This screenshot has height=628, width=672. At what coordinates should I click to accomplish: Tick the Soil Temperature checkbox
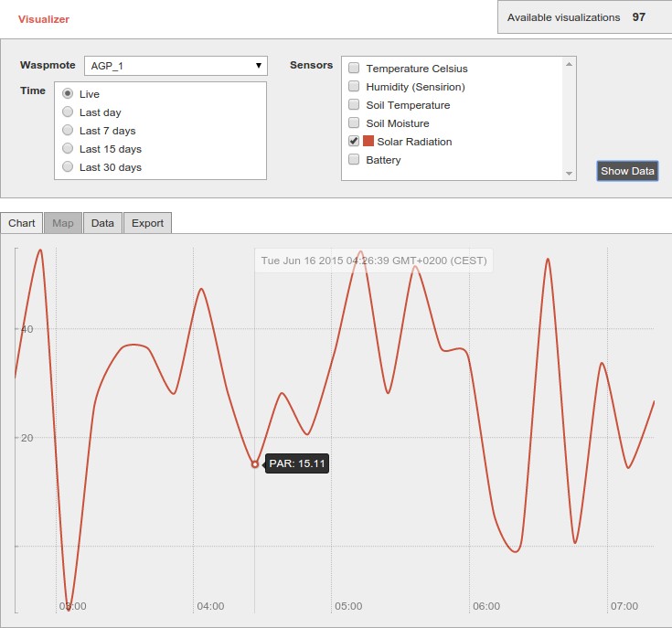[x=354, y=105]
